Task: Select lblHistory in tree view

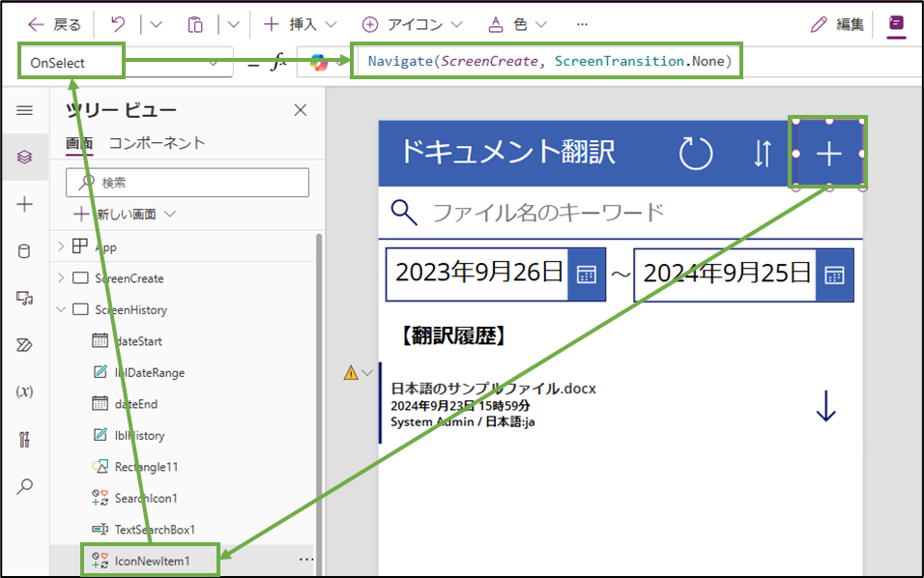Action: 139,435
